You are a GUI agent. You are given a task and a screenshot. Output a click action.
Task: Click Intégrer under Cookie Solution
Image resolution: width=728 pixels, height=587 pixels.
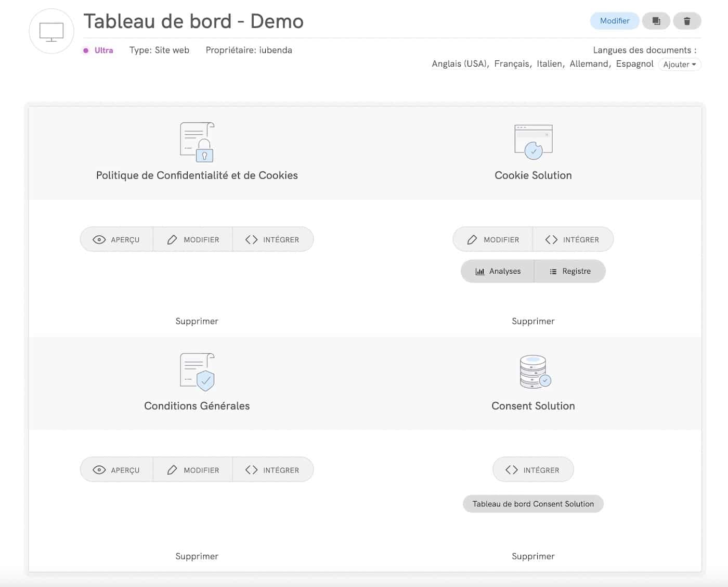coord(573,239)
